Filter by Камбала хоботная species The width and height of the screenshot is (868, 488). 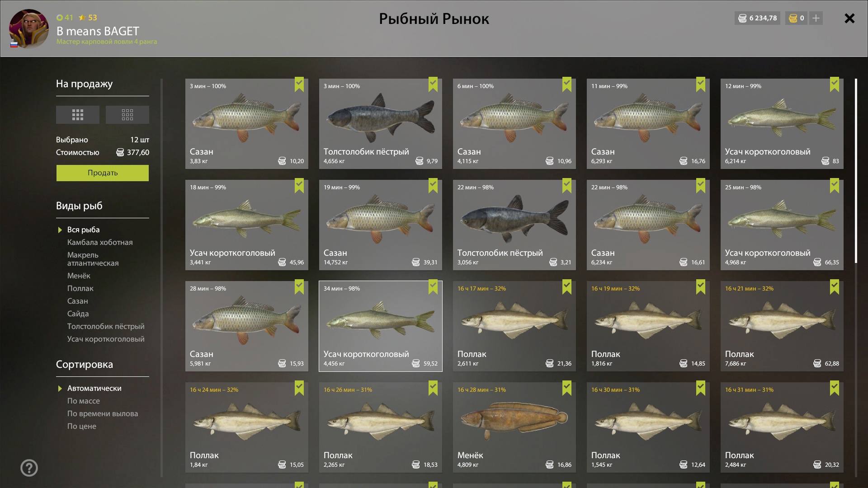100,242
